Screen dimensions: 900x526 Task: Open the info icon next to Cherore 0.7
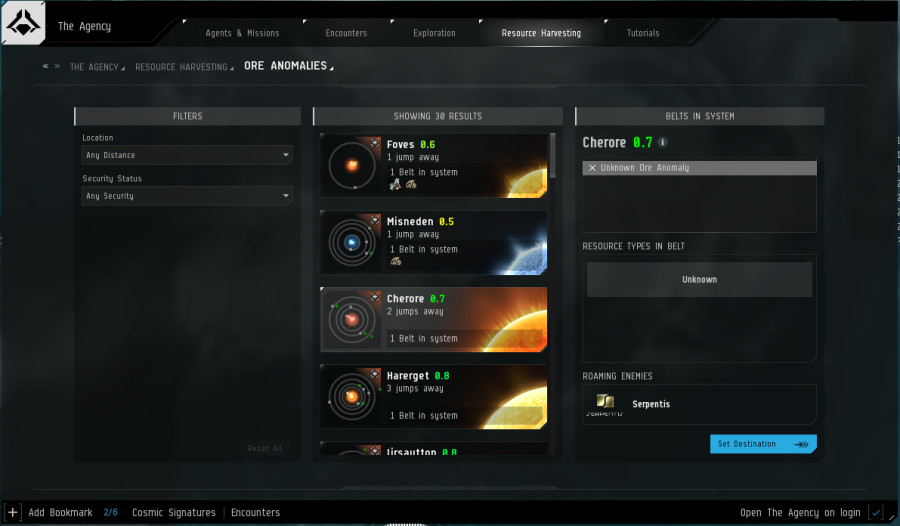663,142
